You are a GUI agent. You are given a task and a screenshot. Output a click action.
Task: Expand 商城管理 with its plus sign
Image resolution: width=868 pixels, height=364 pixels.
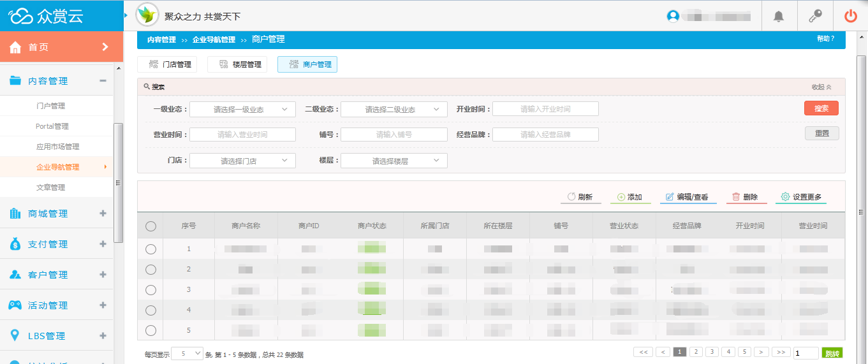[103, 214]
